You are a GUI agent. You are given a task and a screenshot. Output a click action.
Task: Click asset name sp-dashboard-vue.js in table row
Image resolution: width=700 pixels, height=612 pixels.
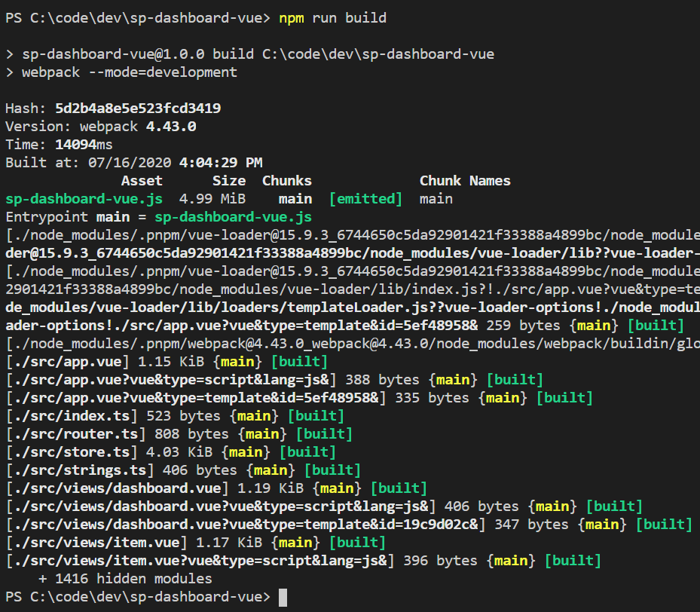pos(84,199)
